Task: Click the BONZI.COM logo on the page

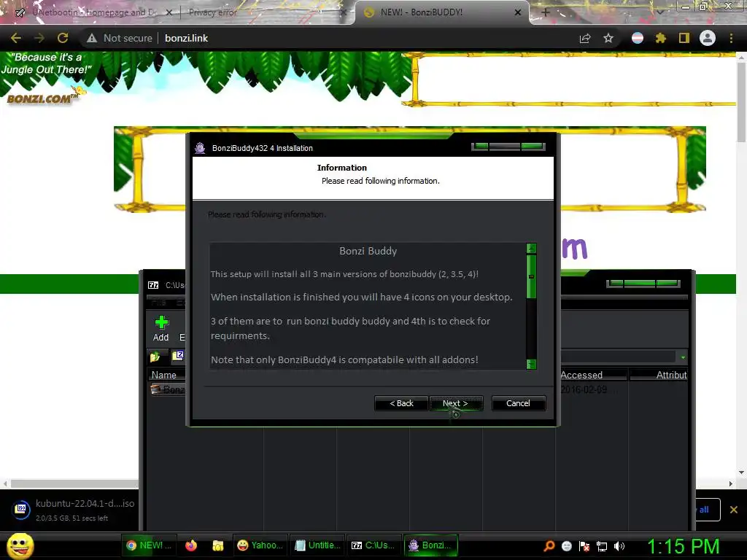Action: (42, 98)
